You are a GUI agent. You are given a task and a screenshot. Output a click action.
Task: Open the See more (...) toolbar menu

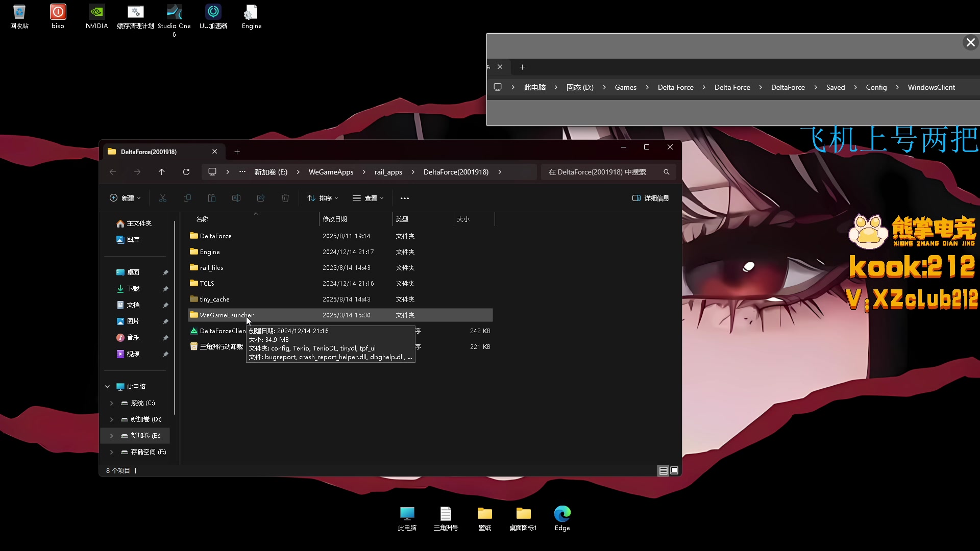(x=405, y=198)
